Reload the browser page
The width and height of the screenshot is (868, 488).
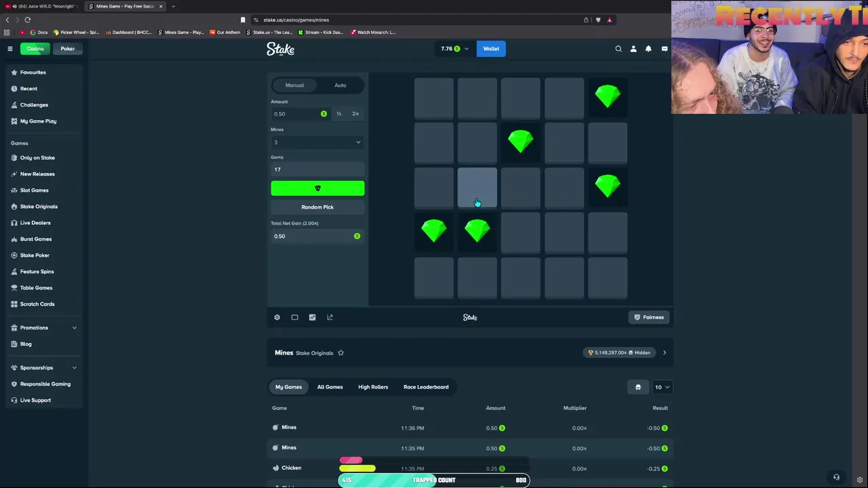pyautogui.click(x=28, y=20)
